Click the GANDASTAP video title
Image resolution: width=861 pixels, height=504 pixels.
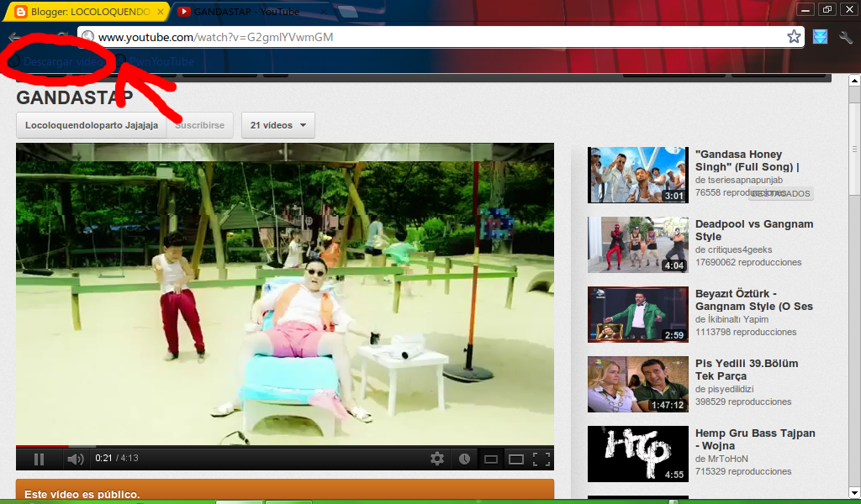[x=75, y=97]
